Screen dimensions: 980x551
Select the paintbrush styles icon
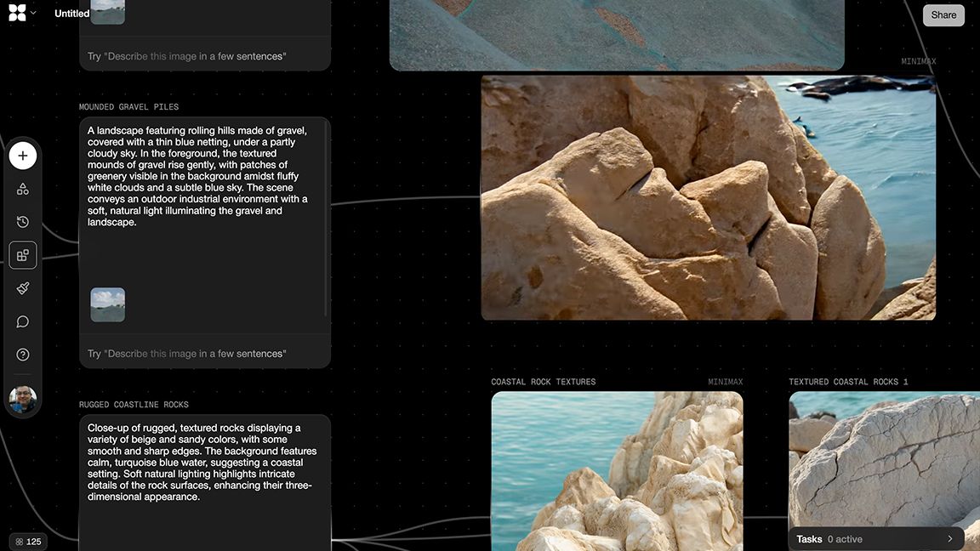22,287
